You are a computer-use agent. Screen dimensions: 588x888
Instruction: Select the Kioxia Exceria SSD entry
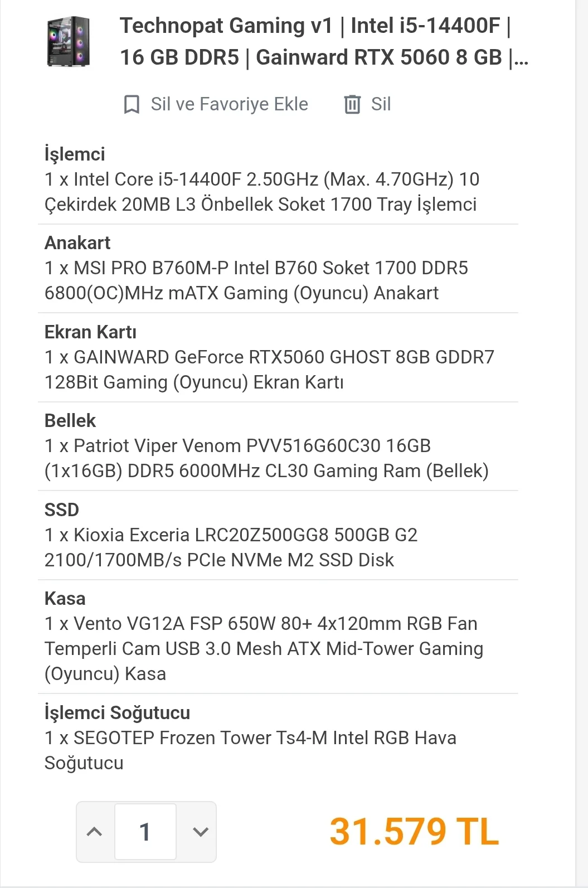click(231, 547)
